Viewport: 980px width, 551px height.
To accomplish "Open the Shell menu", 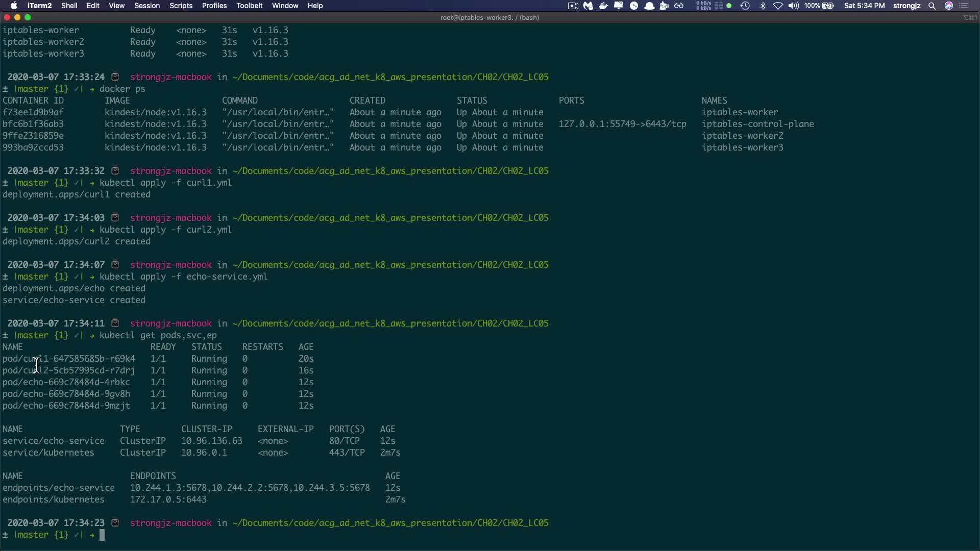I will click(x=69, y=6).
